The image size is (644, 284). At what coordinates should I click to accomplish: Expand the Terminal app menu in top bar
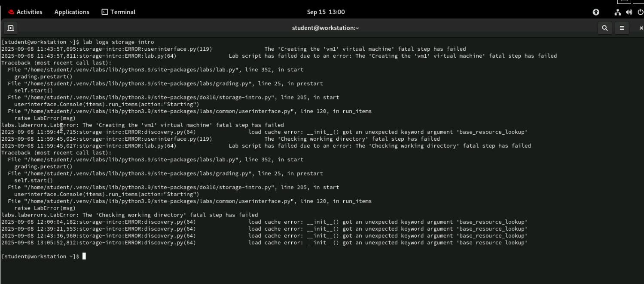(119, 12)
